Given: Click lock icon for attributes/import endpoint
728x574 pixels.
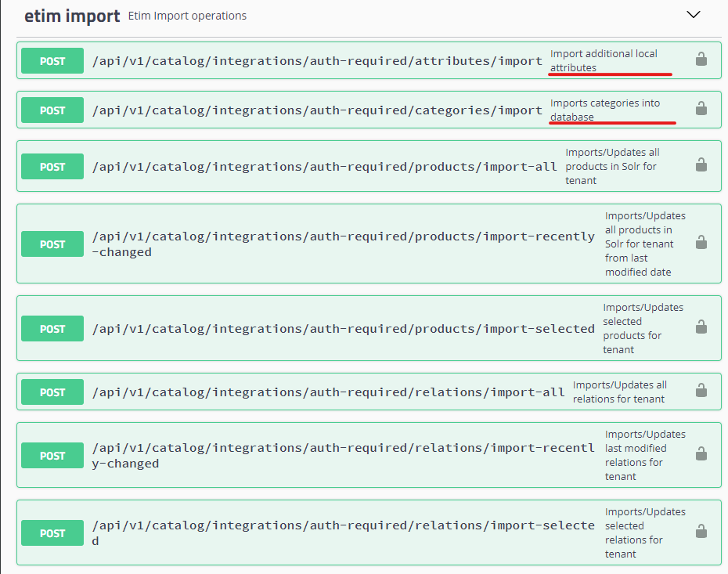Looking at the screenshot, I should click(x=701, y=59).
